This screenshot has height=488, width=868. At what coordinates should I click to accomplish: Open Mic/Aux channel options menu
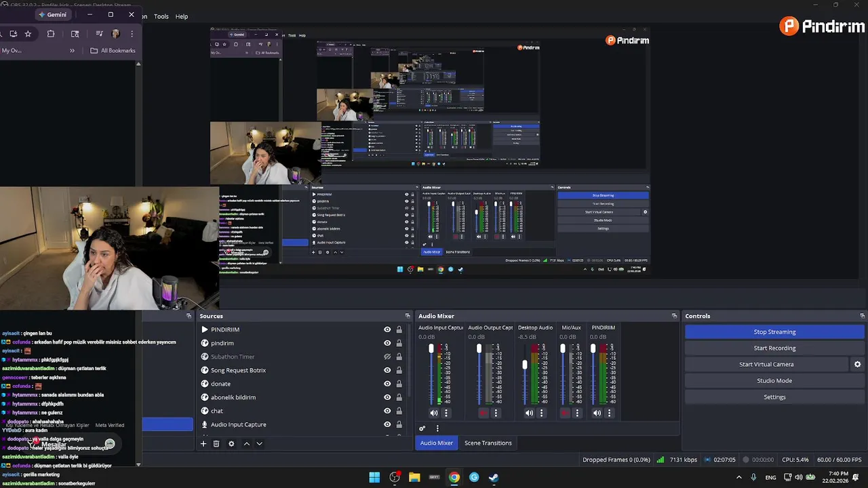tap(578, 413)
